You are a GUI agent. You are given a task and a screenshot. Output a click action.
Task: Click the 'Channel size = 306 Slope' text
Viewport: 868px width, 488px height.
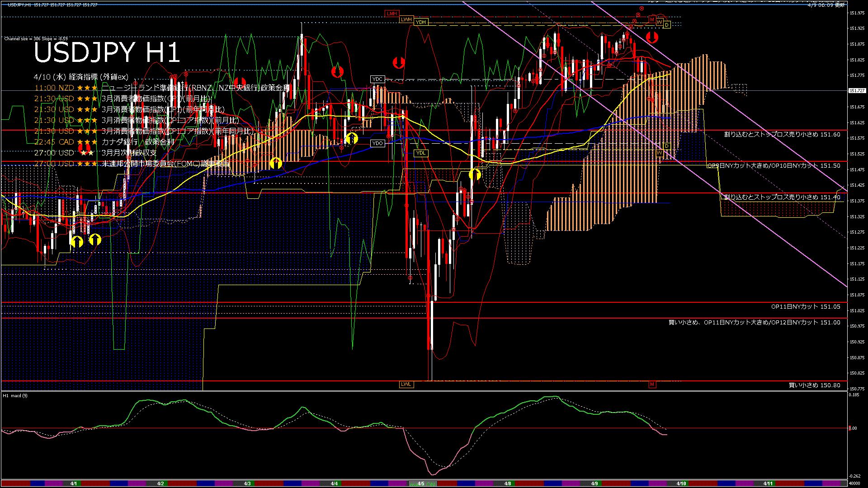[x=36, y=39]
